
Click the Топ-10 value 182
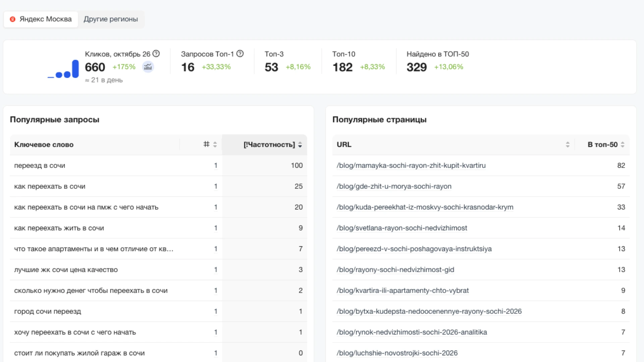342,67
